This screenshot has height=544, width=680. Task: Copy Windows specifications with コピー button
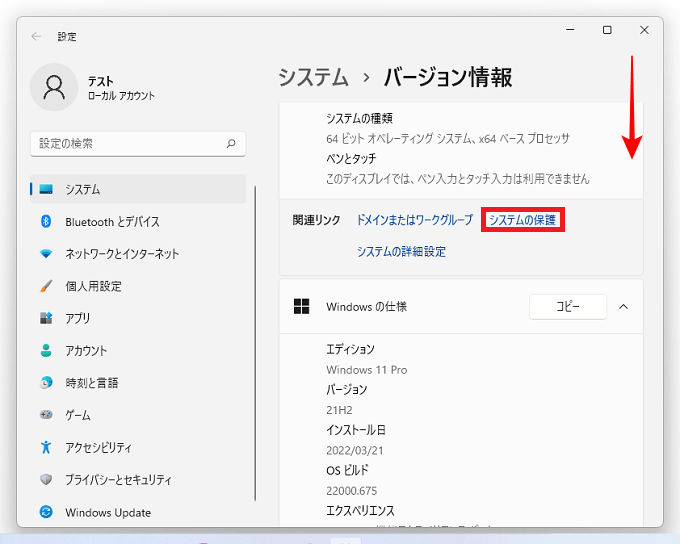coord(568,307)
